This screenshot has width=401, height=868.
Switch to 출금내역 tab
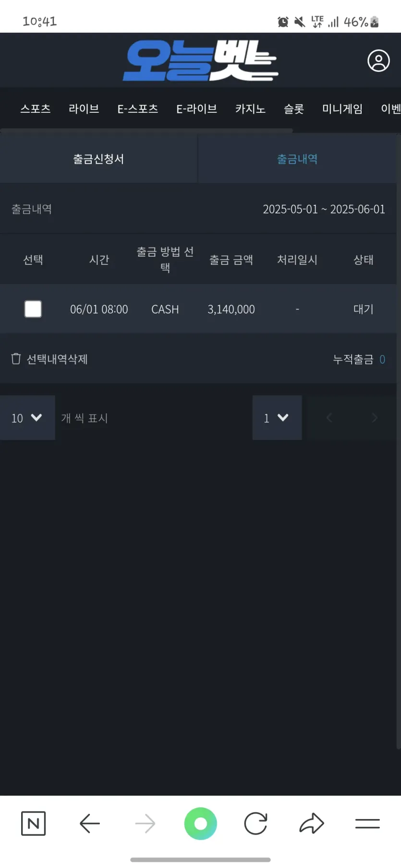297,159
